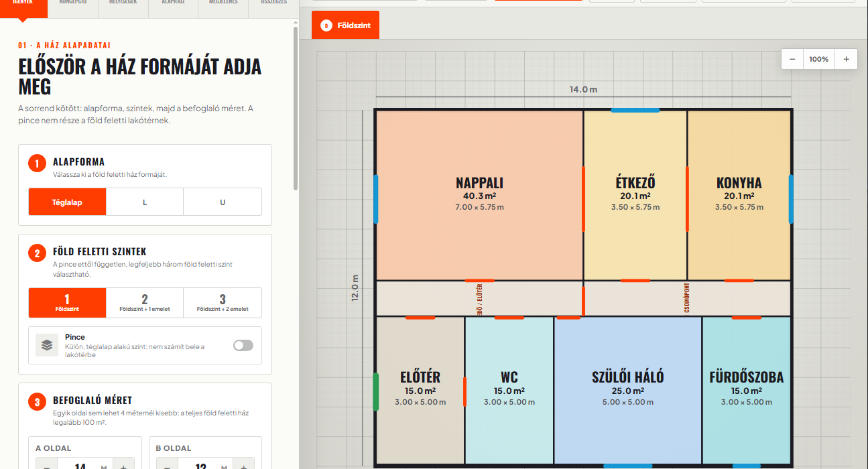Select the blue window on Nappali's left wall
The height and width of the screenshot is (469, 868).
[376, 199]
